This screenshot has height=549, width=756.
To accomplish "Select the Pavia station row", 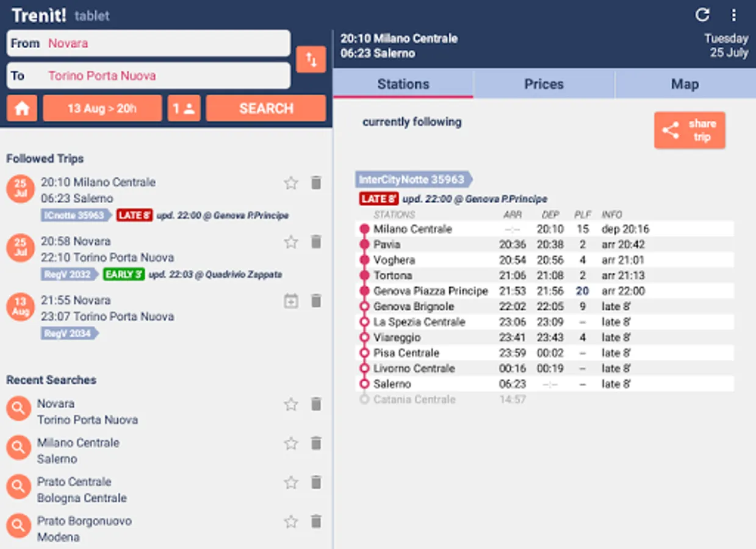I will pos(545,245).
